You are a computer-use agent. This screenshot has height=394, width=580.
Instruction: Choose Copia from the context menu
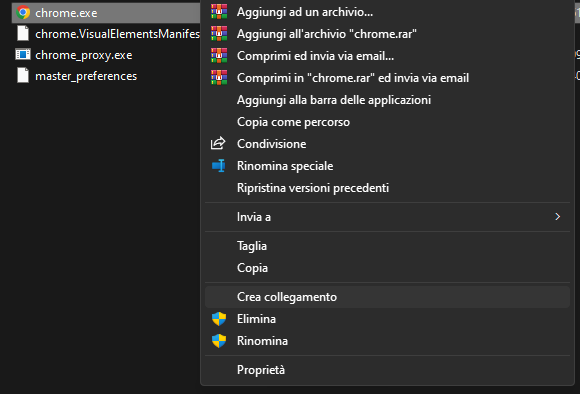coord(387,268)
